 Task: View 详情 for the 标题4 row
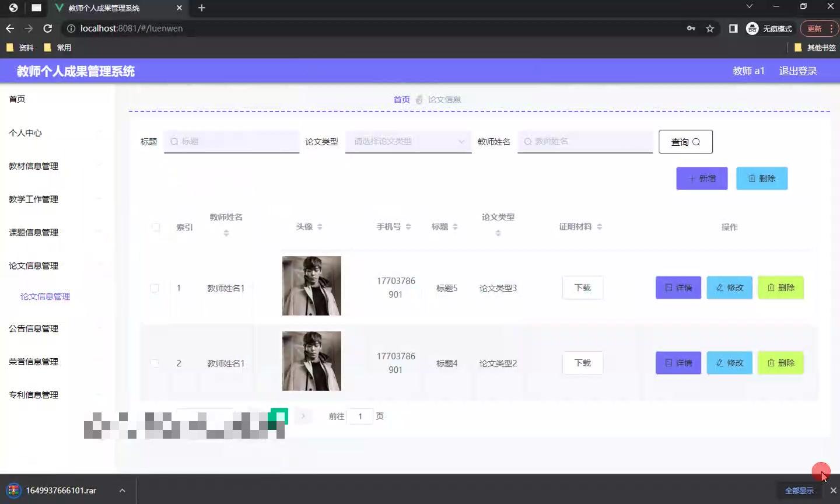coord(678,363)
